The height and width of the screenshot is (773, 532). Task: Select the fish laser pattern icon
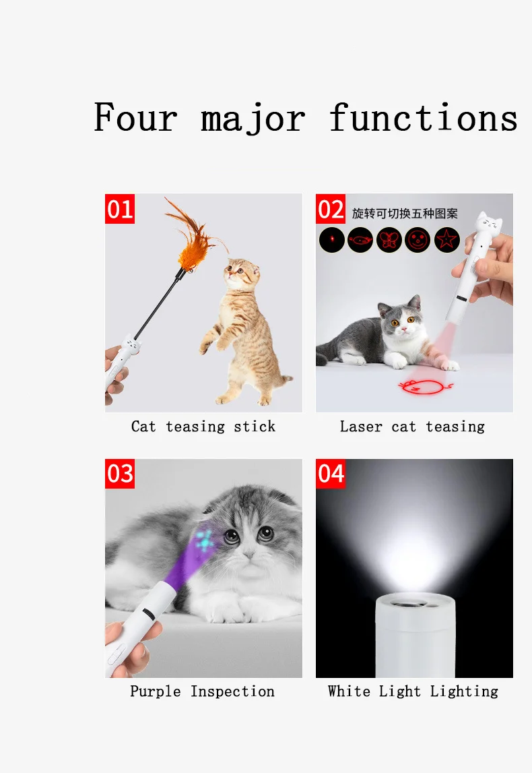coord(360,240)
